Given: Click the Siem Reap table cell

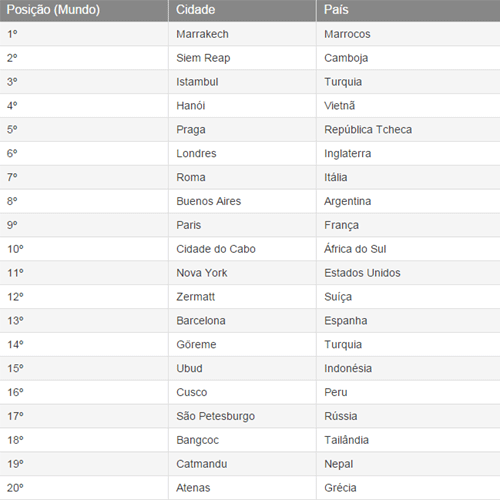Looking at the screenshot, I should coord(242,58).
